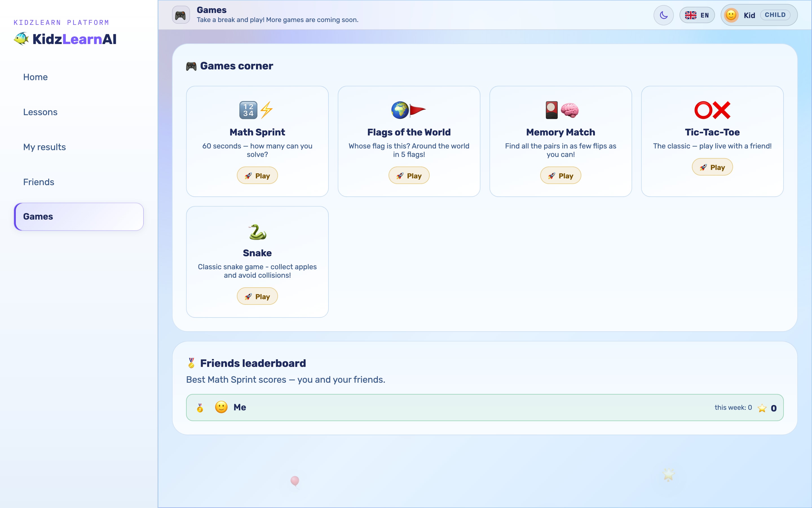
Task: Click the Games corner controller icon
Action: 191,66
